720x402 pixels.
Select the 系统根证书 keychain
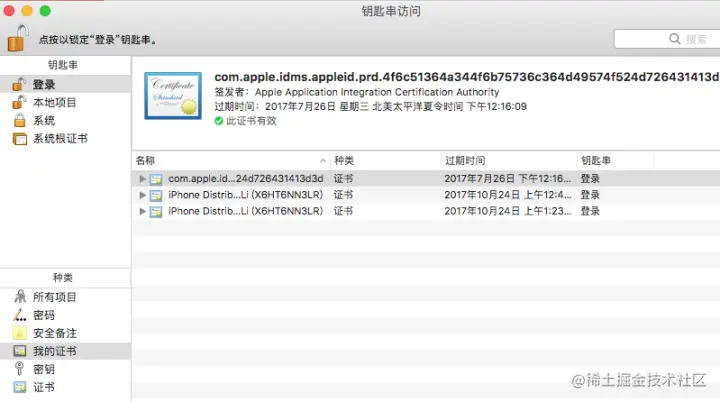tap(65, 138)
